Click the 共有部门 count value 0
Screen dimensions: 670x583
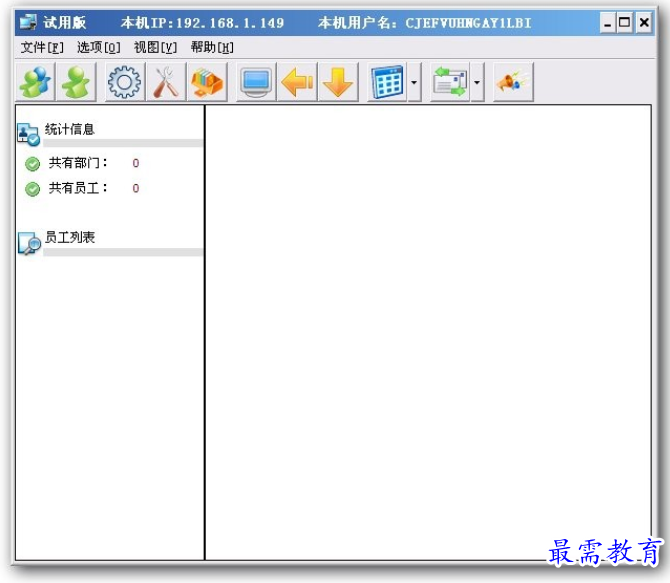[x=135, y=163]
